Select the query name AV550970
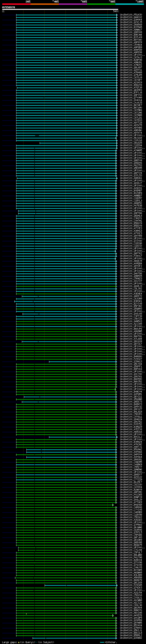This screenshot has height=644, width=146. pyautogui.click(x=8, y=8)
